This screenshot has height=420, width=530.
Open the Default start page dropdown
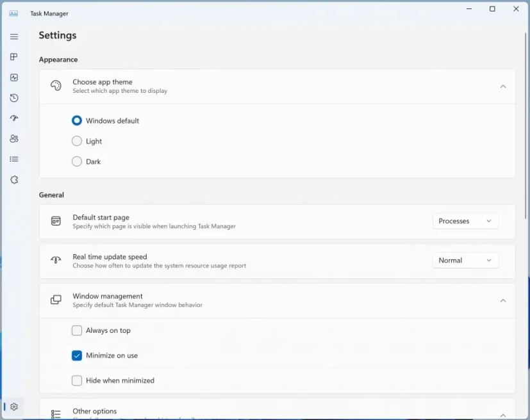pyautogui.click(x=465, y=221)
